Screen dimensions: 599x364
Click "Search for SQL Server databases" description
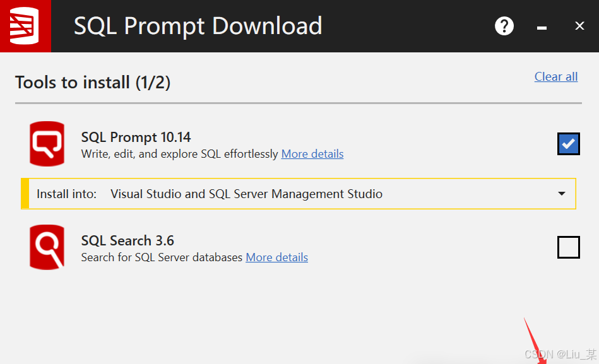pyautogui.click(x=162, y=257)
